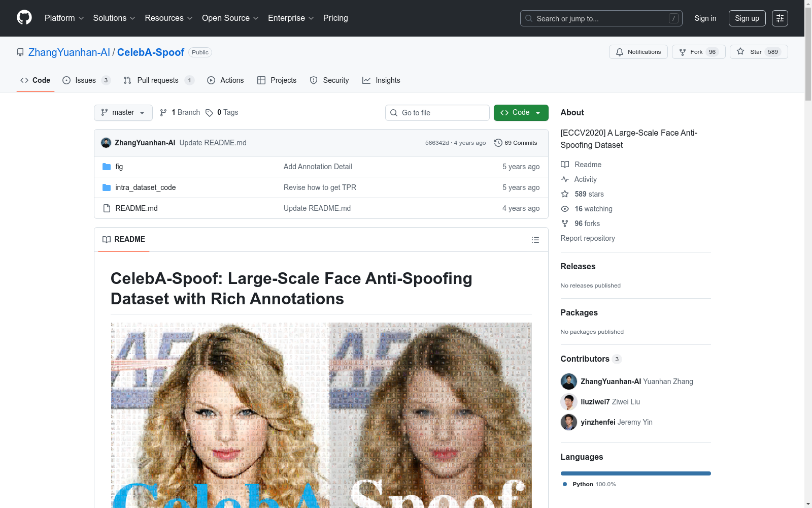812x508 pixels.
Task: Click the tag icon beside 0 Tags
Action: pyautogui.click(x=209, y=113)
